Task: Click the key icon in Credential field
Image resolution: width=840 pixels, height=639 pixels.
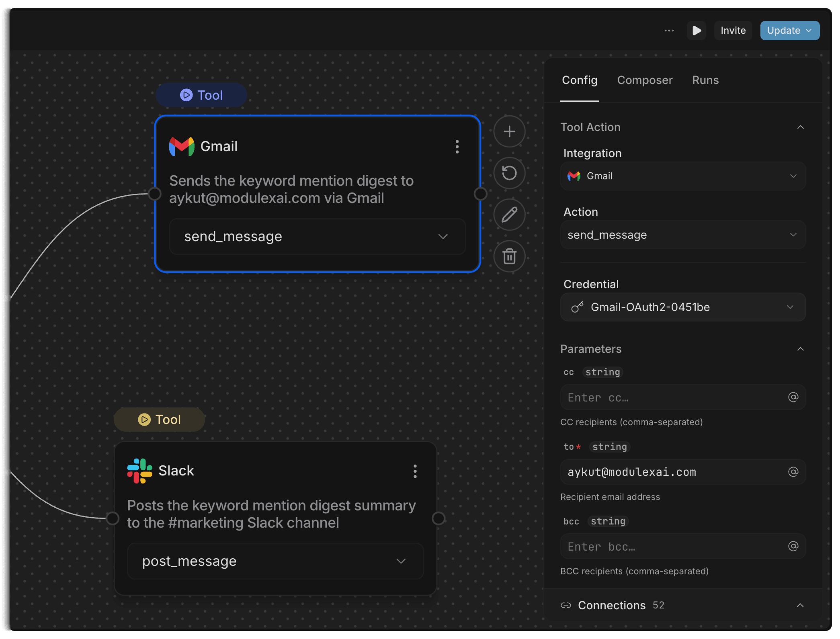Action: (x=577, y=307)
